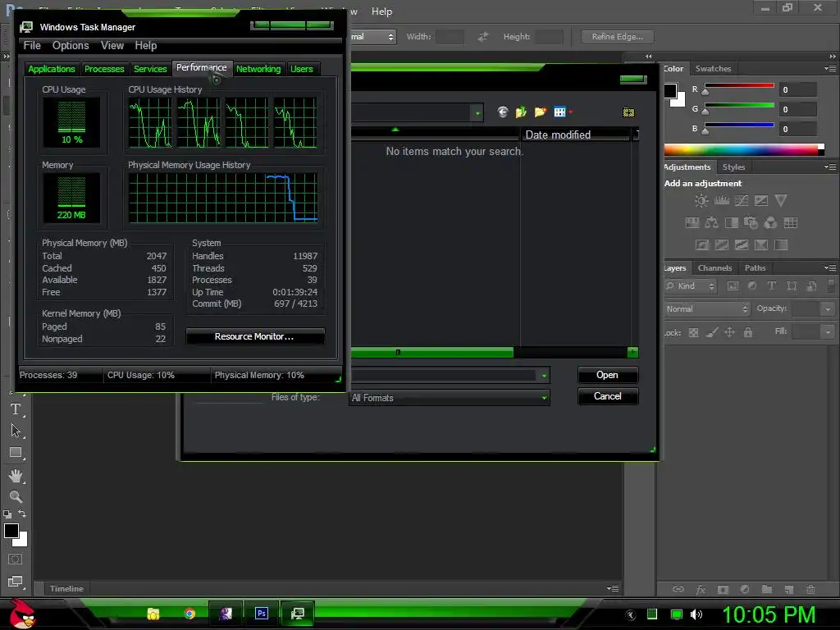The height and width of the screenshot is (630, 840).
Task: Select the Zoom magnifier tool
Action: pos(16,496)
